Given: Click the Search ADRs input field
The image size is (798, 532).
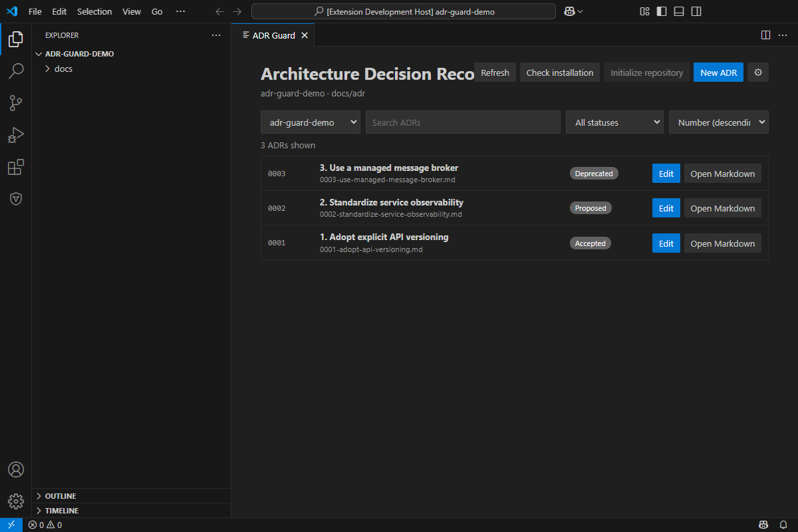Looking at the screenshot, I should [463, 122].
